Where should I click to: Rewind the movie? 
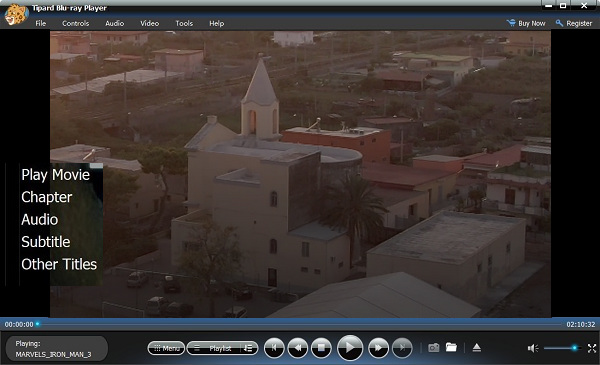coord(298,348)
